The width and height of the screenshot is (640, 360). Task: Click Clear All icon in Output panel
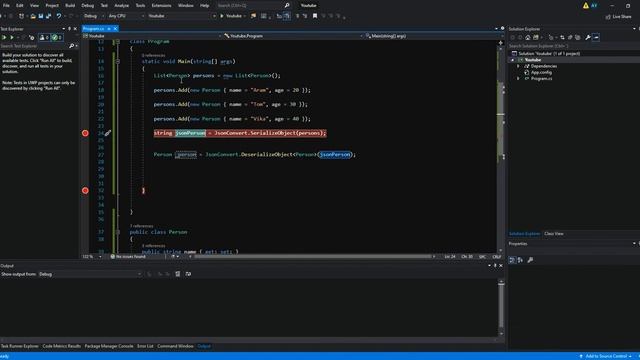pyautogui.click(x=178, y=274)
